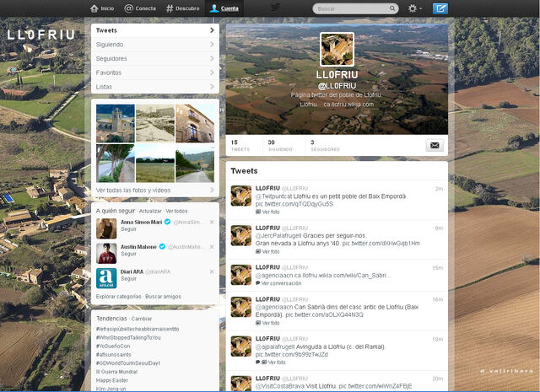540x392 pixels.
Task: Open pic.twitter.com/qTQDqyGu5S link
Action: point(294,204)
